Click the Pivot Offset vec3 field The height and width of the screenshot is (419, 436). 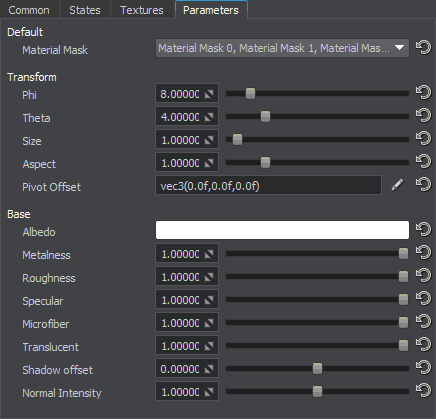(x=268, y=185)
